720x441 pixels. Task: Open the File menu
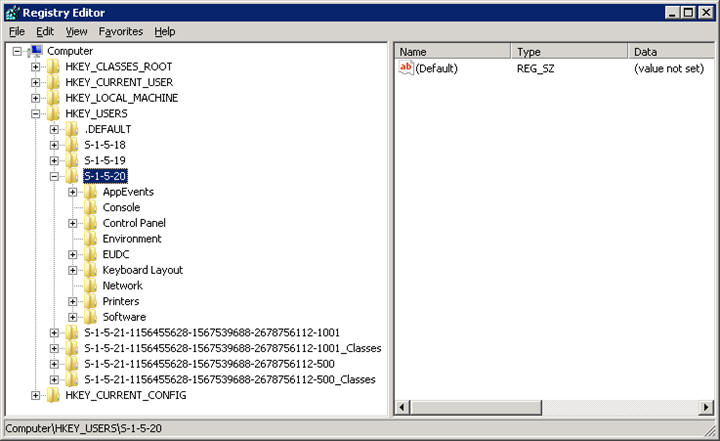[x=17, y=31]
